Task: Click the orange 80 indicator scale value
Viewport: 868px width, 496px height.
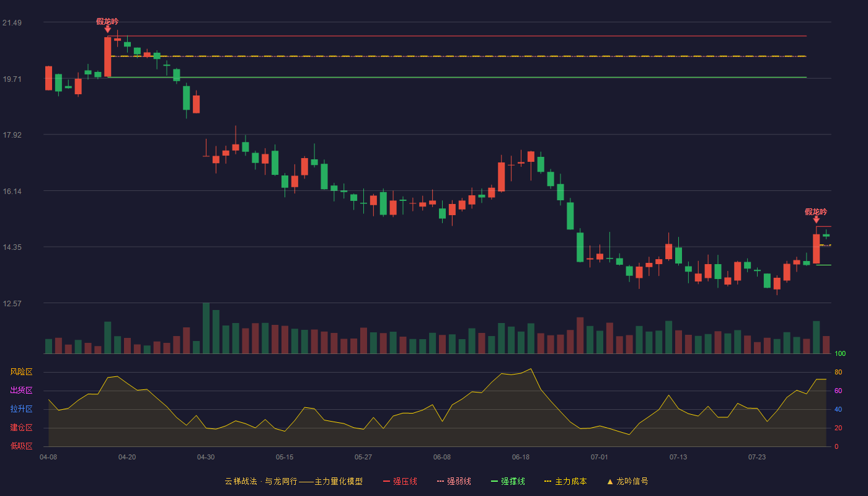Action: pos(838,372)
